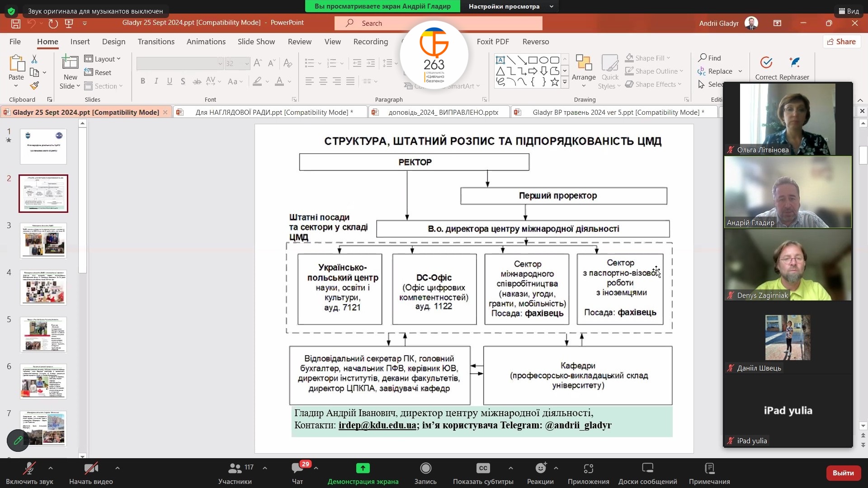Switch to the Insert ribbon tab
Image resolution: width=868 pixels, height=488 pixels.
tap(80, 42)
